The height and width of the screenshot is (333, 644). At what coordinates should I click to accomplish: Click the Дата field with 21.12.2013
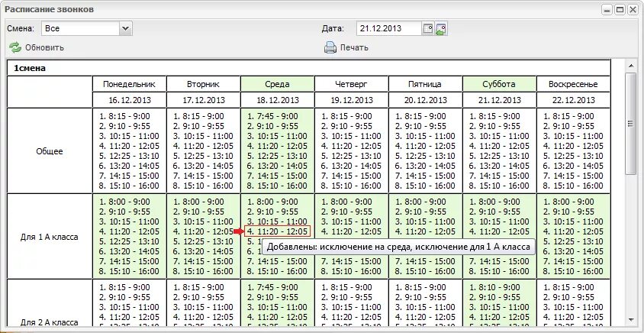389,29
